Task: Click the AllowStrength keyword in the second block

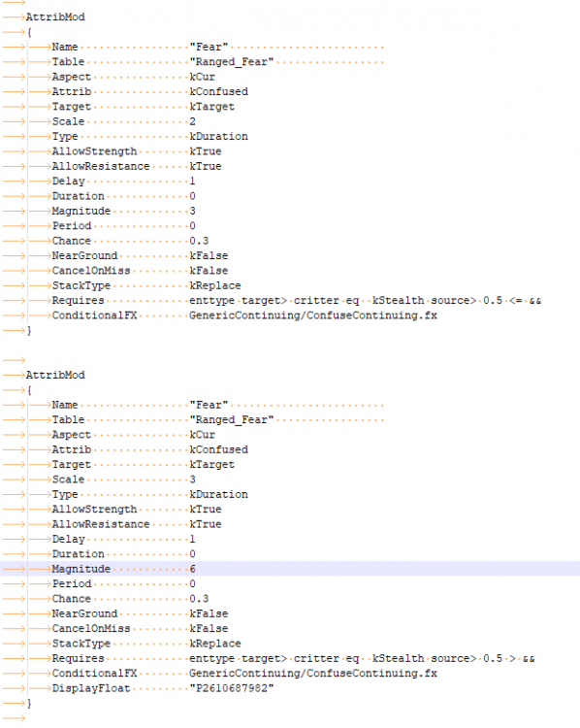Action: click(94, 510)
